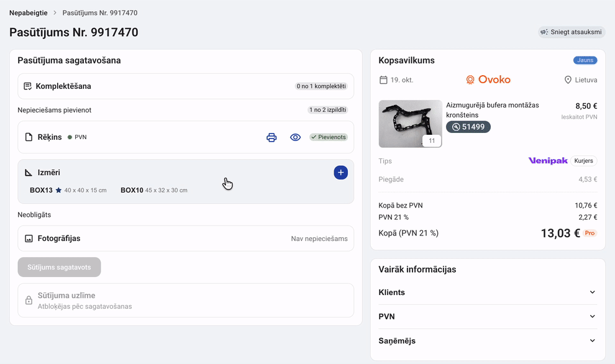The width and height of the screenshot is (615, 364).
Task: Preview the Rēķins invoice with eye icon
Action: tap(295, 137)
